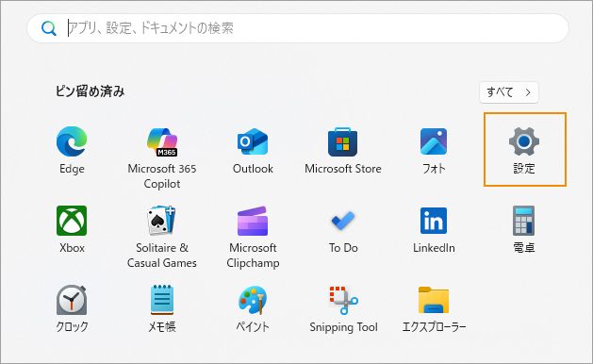Launch Microsoft Clipchamp

[x=253, y=238]
